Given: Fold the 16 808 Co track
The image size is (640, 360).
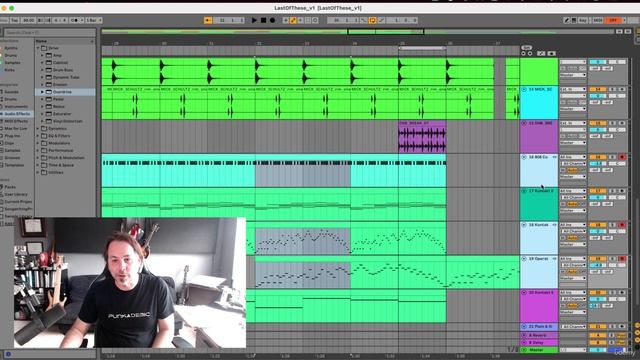Looking at the screenshot, I should 524,157.
